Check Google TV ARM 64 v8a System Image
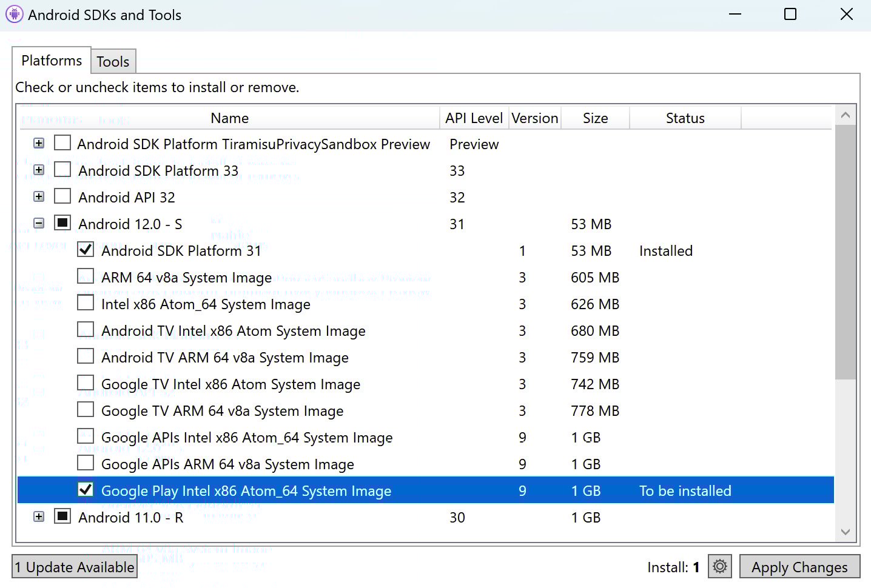The image size is (871, 588). pos(86,410)
